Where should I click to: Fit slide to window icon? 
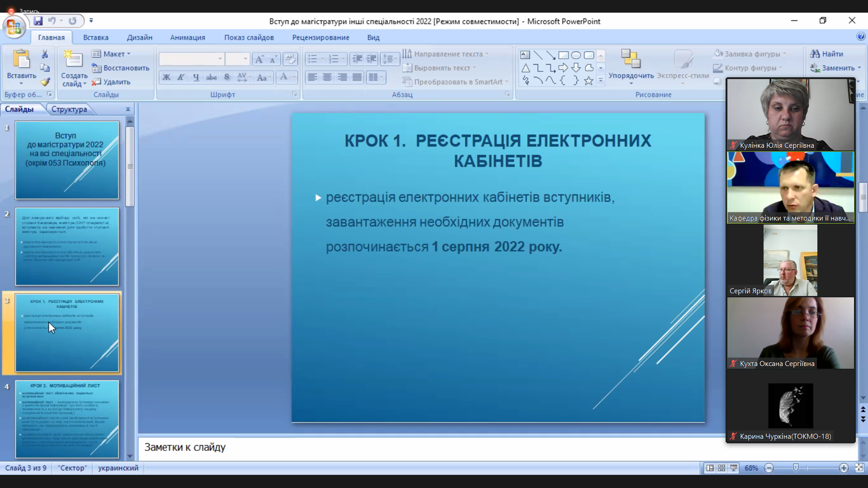point(859,468)
